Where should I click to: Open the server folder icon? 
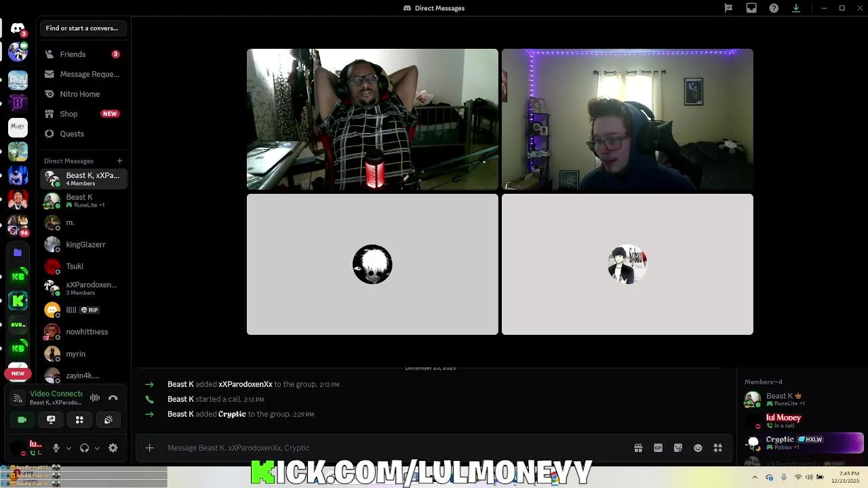point(18,252)
